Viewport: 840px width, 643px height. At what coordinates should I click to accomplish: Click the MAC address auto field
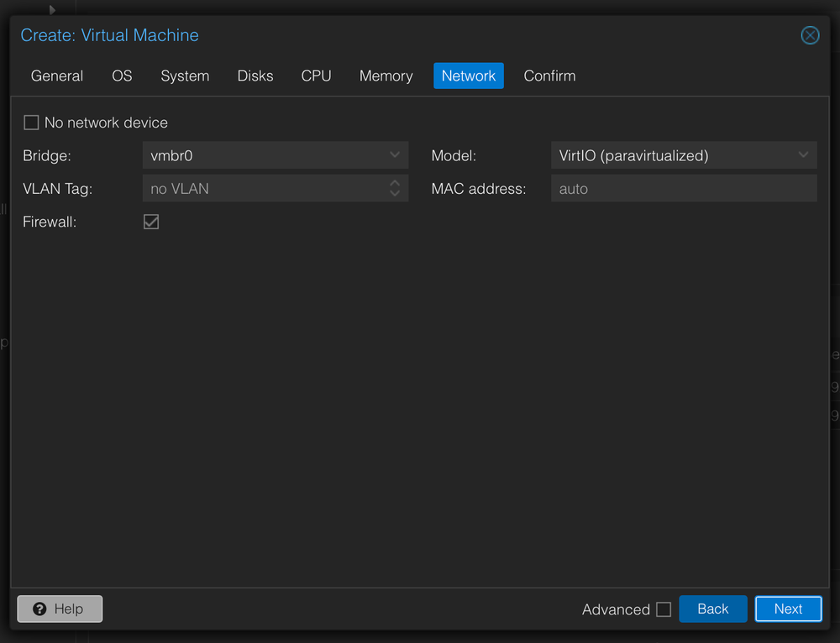(x=683, y=188)
